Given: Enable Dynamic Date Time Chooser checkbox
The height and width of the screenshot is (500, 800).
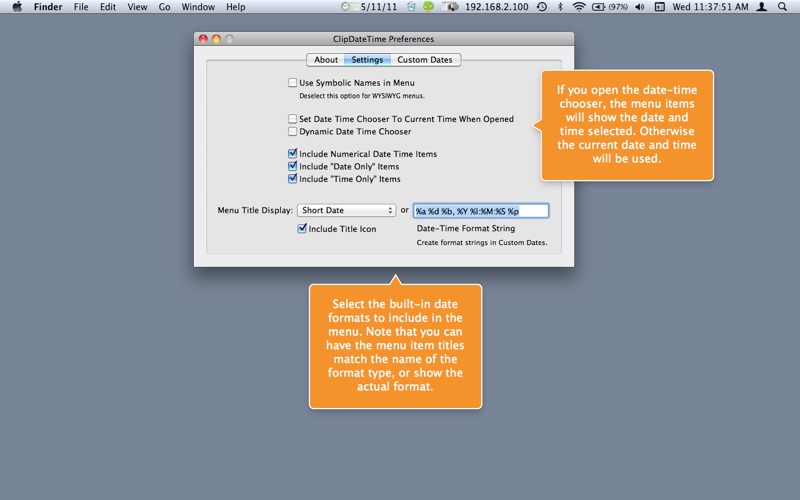Looking at the screenshot, I should [292, 131].
